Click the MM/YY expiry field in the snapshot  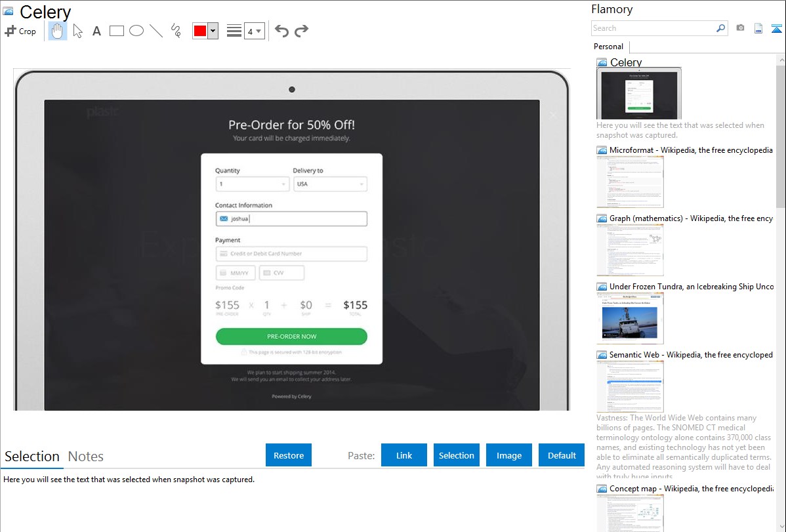point(236,273)
